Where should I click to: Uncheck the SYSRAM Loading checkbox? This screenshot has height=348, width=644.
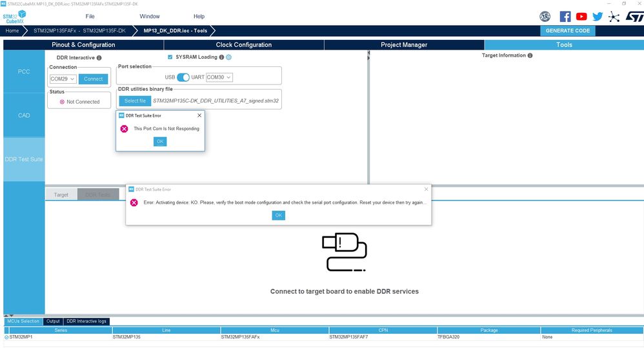click(x=170, y=57)
